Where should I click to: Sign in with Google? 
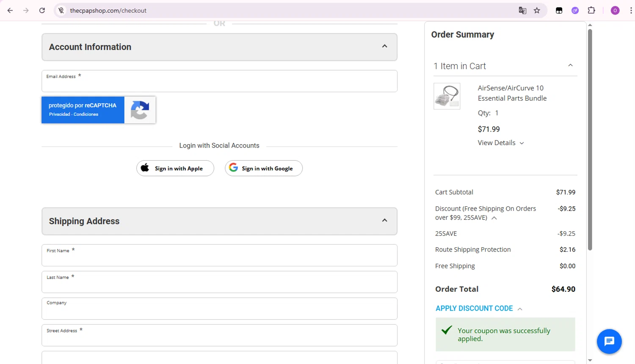pyautogui.click(x=263, y=168)
